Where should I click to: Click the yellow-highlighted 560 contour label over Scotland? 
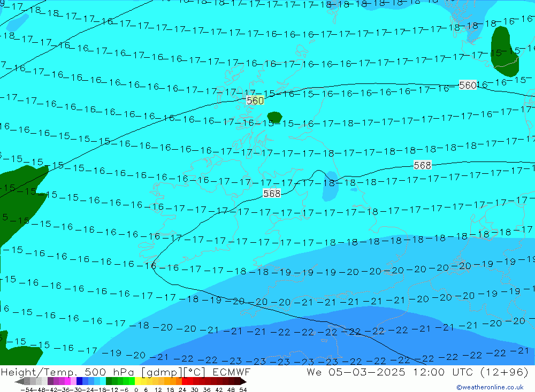(x=255, y=101)
